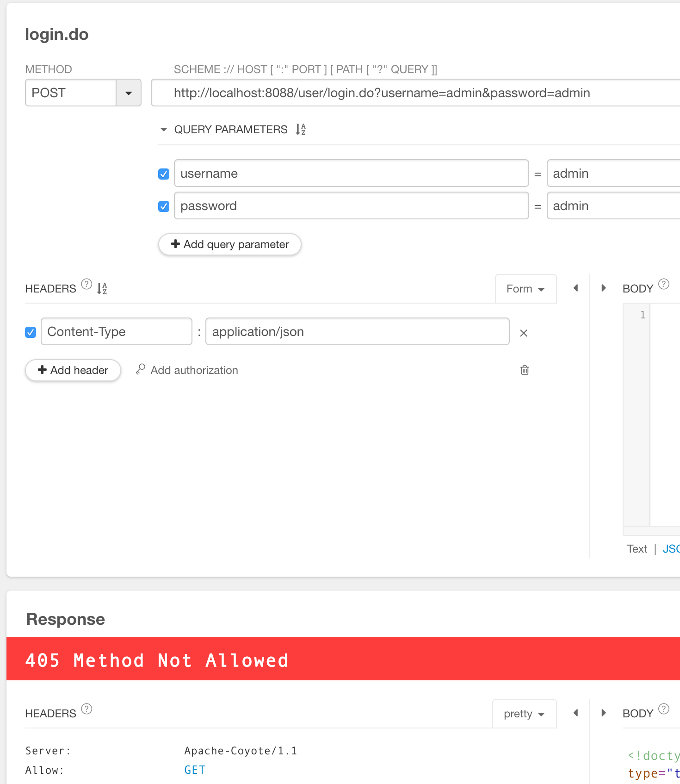Click Add authorization link

click(x=187, y=370)
